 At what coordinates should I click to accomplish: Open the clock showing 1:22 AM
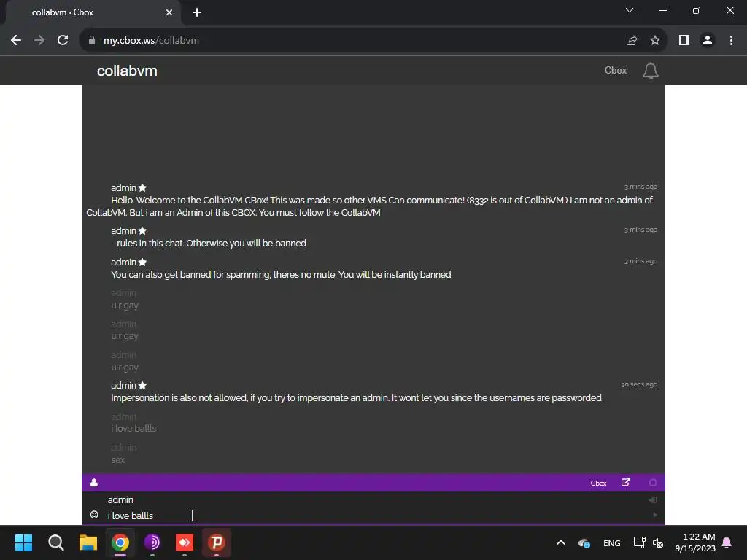[x=695, y=542]
